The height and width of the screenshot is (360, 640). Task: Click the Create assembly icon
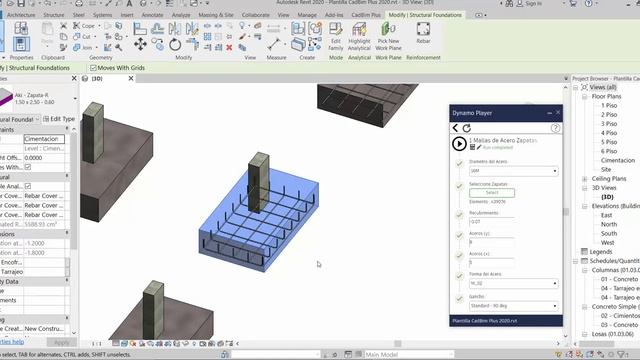(298, 28)
